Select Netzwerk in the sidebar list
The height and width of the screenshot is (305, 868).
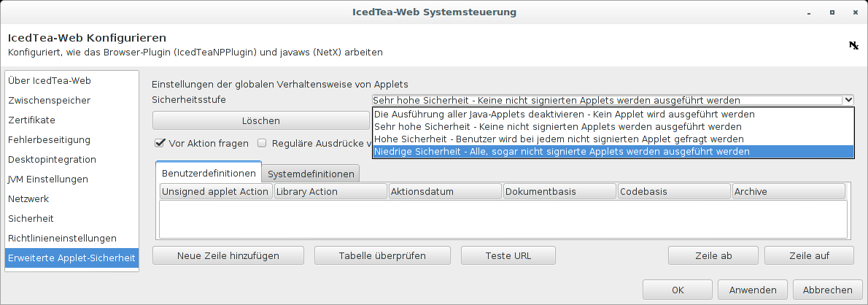pos(29,198)
